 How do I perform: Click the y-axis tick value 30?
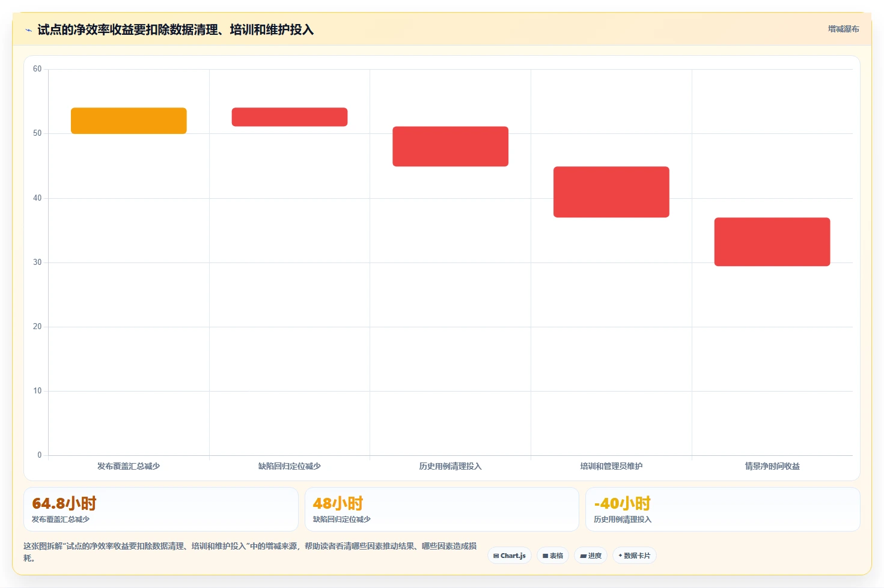37,262
